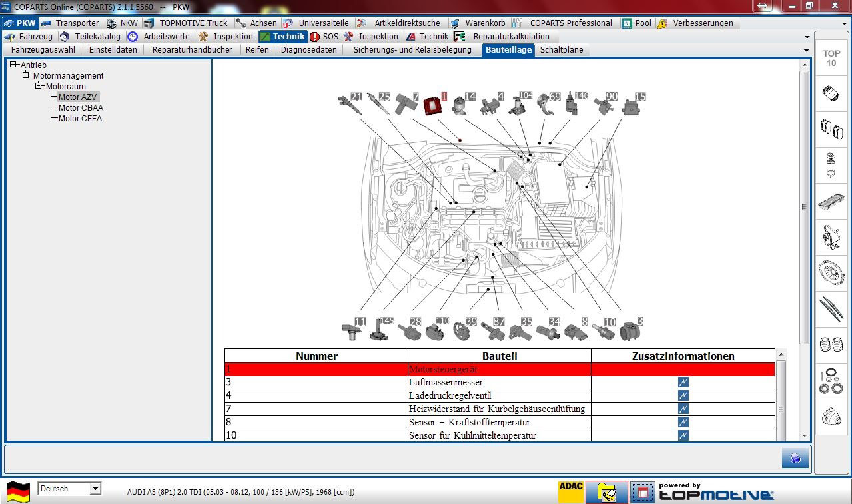Open the Reparaturkalkulation section
The height and width of the screenshot is (504, 852).
[503, 37]
